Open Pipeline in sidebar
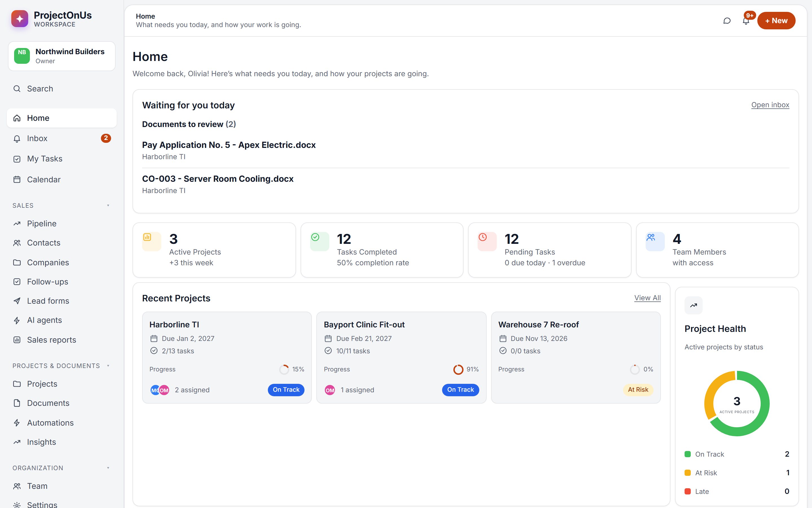This screenshot has width=812, height=508. coord(62,224)
